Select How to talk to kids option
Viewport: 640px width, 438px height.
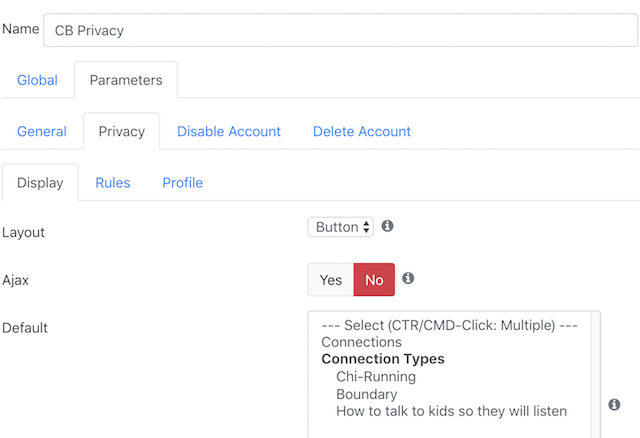pyautogui.click(x=451, y=411)
